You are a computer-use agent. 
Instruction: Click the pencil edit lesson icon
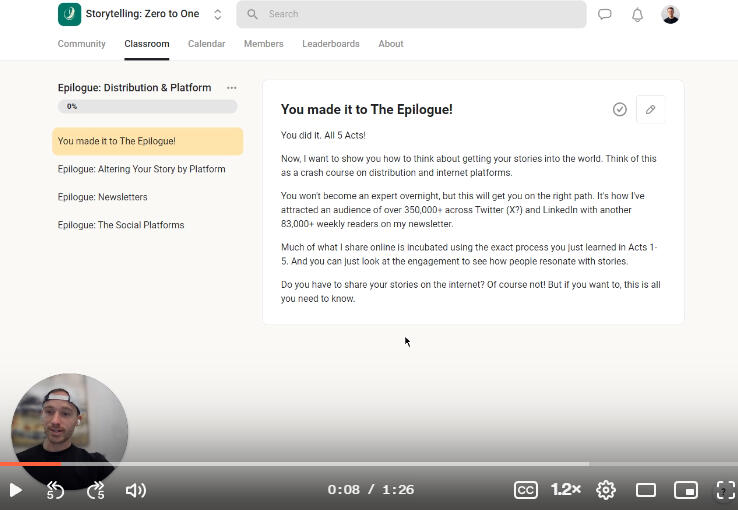click(x=650, y=109)
